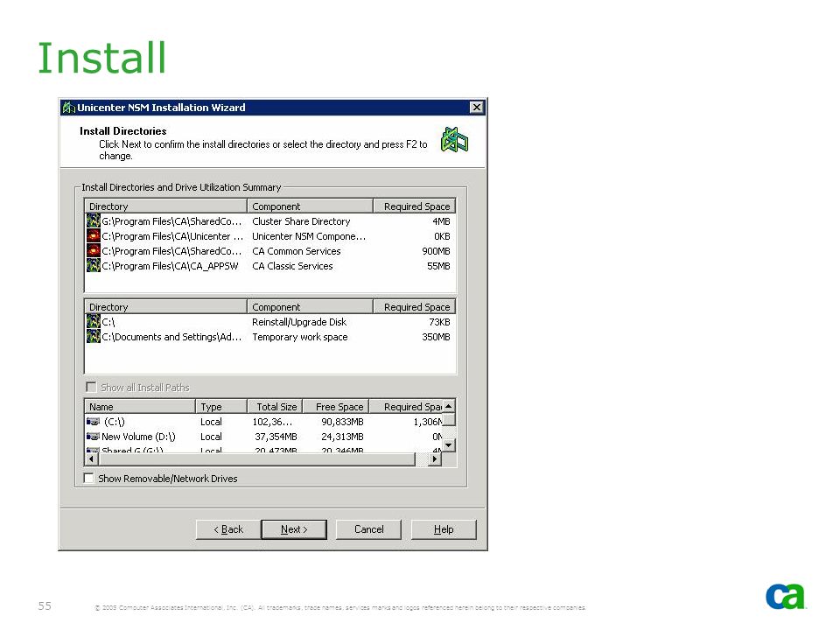Sort drives by Name column header

click(x=140, y=407)
